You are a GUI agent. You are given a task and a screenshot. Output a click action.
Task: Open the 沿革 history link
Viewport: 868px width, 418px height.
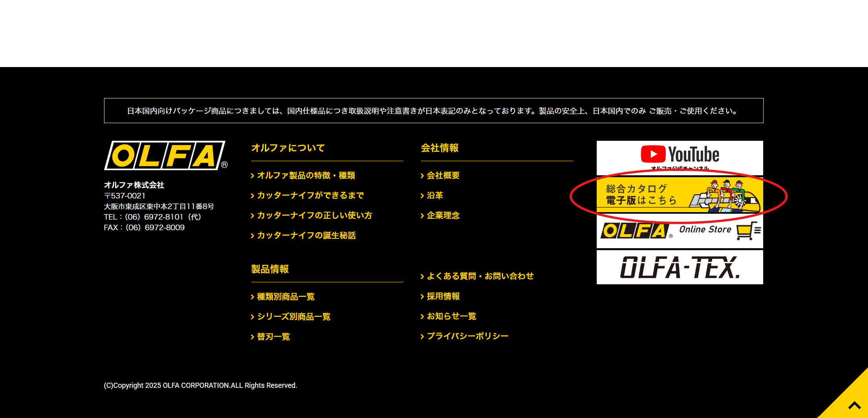tap(435, 196)
